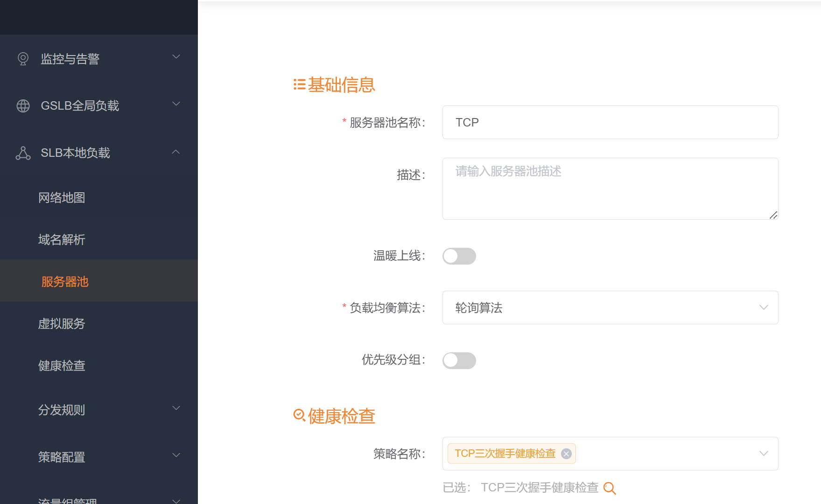Click the 基础信息 list icon

(x=299, y=84)
